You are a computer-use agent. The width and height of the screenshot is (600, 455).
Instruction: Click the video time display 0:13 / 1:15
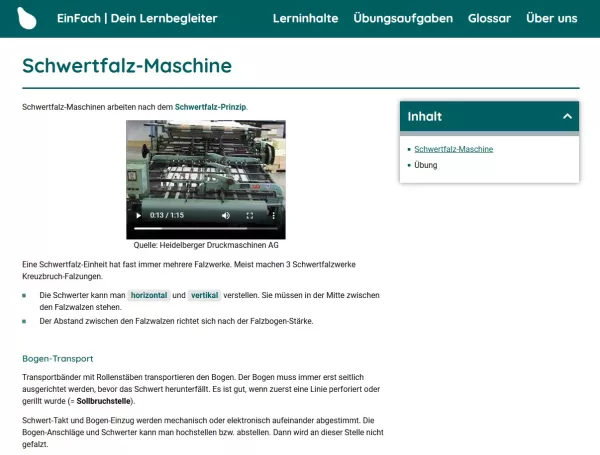167,215
